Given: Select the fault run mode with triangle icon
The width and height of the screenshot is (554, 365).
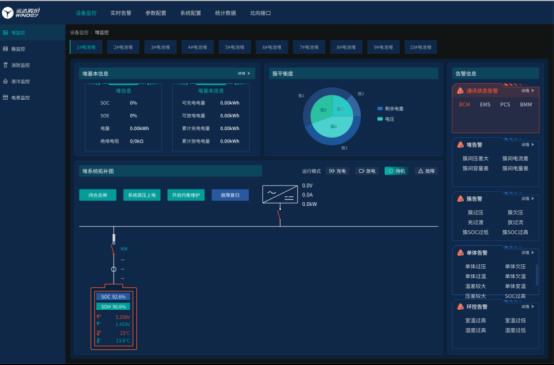Looking at the screenshot, I should tap(426, 171).
